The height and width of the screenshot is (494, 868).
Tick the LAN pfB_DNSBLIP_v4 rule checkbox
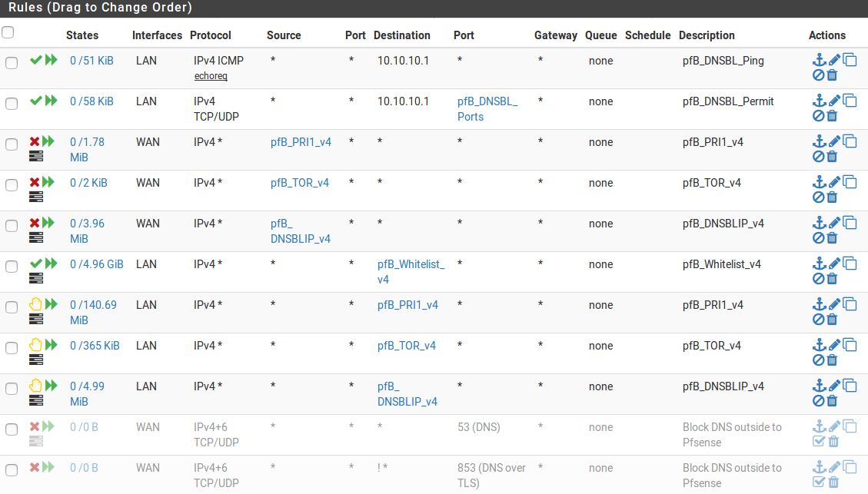(12, 388)
